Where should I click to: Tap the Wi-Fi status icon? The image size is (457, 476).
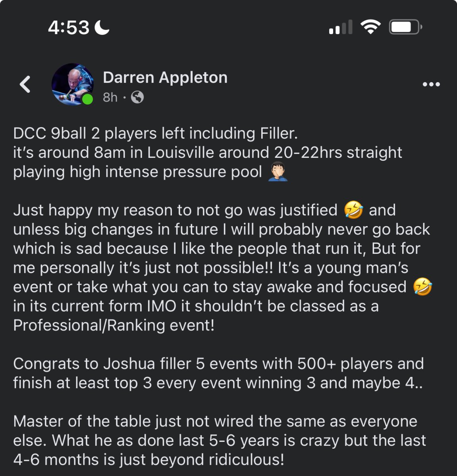click(370, 27)
